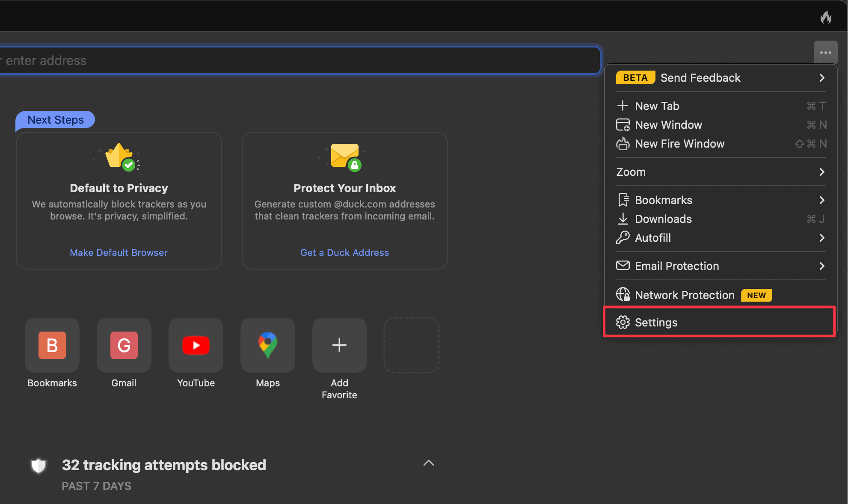The image size is (848, 504).
Task: Expand the Zoom submenu
Action: coord(720,172)
